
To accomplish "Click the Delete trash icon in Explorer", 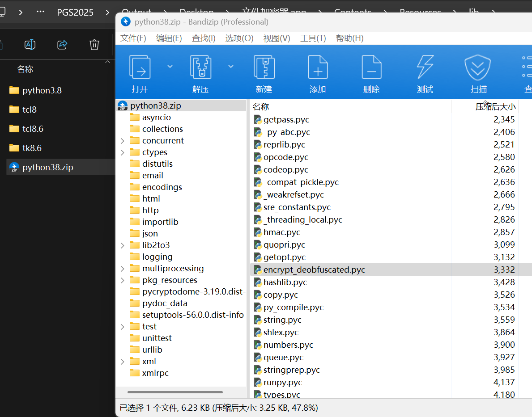I will pos(94,45).
